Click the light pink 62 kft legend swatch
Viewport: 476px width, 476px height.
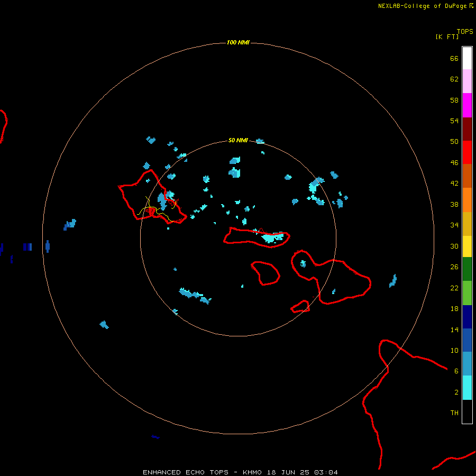click(x=467, y=81)
